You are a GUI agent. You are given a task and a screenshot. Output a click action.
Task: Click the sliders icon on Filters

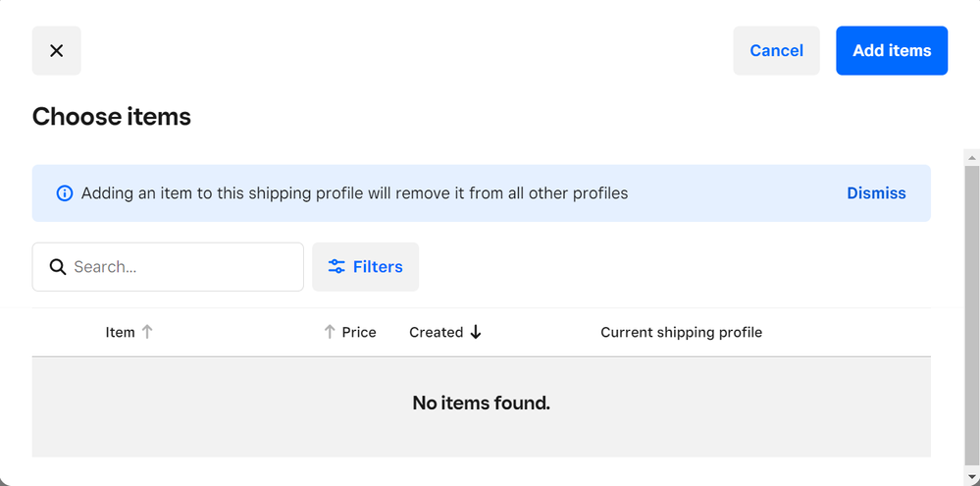336,267
